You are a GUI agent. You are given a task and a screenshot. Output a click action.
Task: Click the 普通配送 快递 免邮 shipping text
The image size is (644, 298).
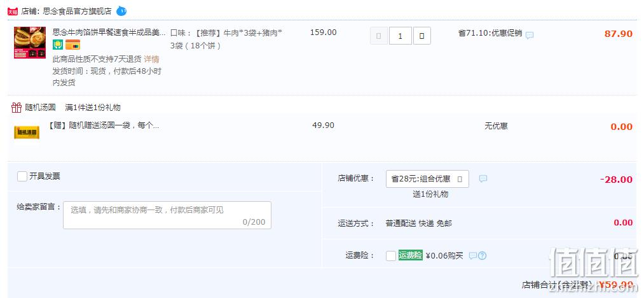418,223
